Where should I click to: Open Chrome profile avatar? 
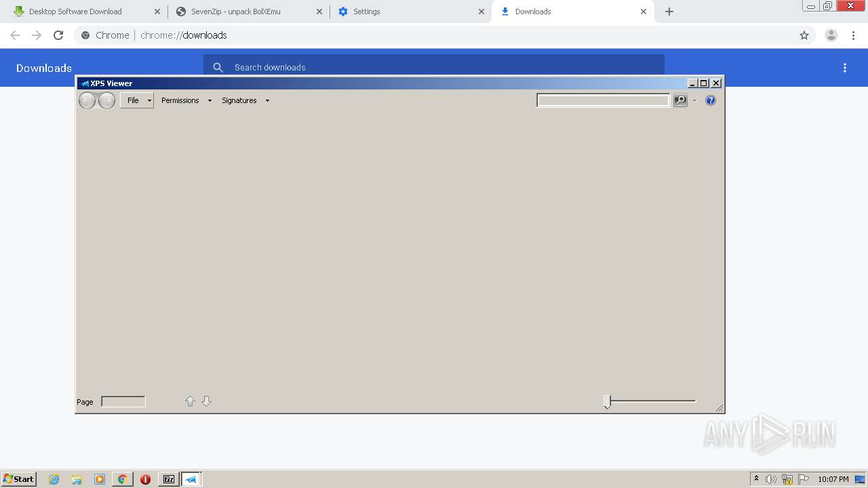pyautogui.click(x=831, y=35)
